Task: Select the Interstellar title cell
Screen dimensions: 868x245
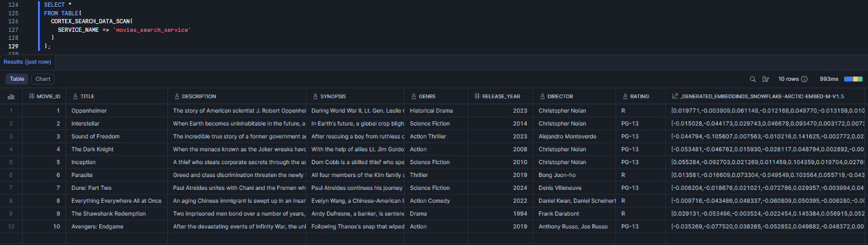Action: pyautogui.click(x=117, y=124)
